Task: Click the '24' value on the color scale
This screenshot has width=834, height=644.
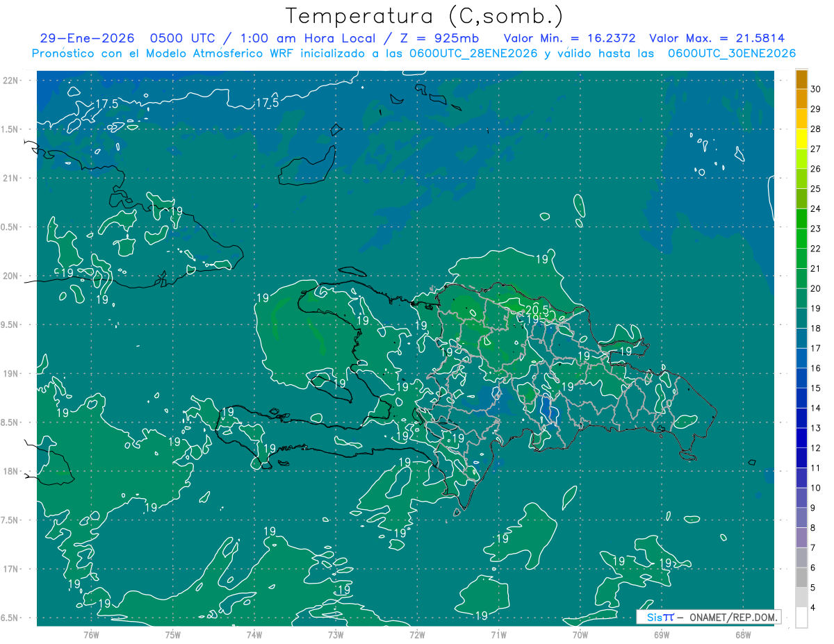Action: (x=816, y=208)
